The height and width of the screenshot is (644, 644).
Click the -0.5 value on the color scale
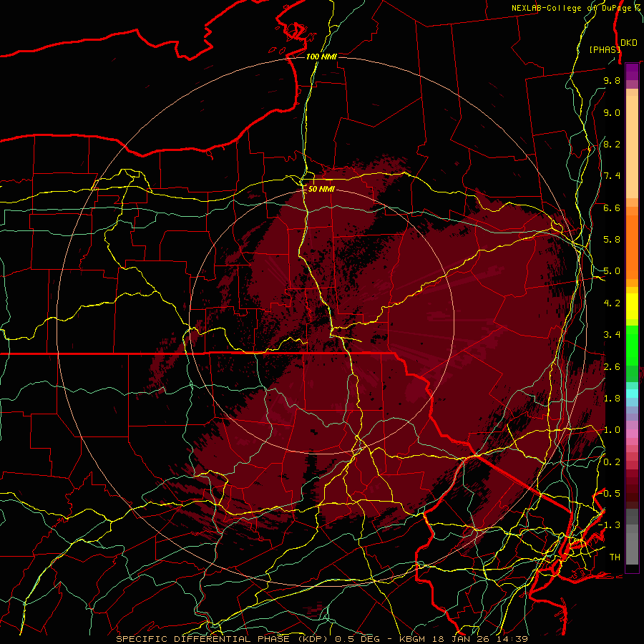click(x=610, y=494)
